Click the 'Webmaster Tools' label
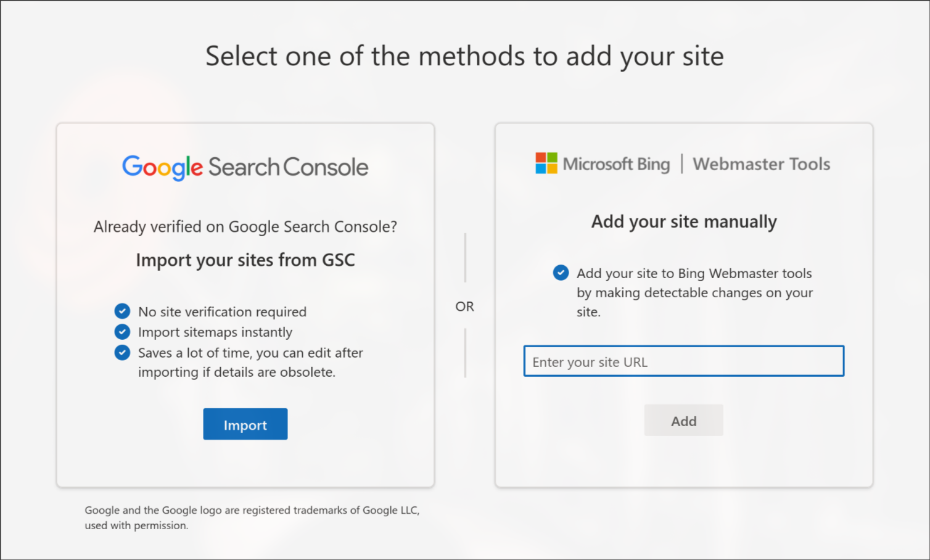This screenshot has height=560, width=930. (x=762, y=164)
